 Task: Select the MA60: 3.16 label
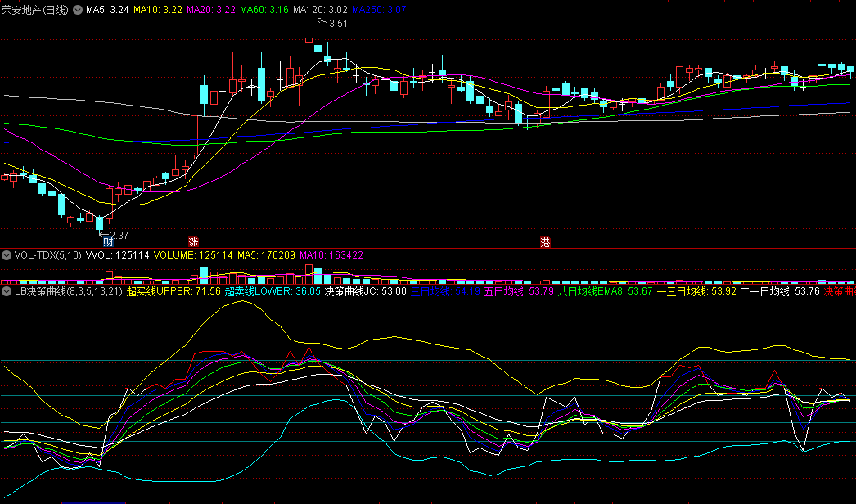point(264,10)
